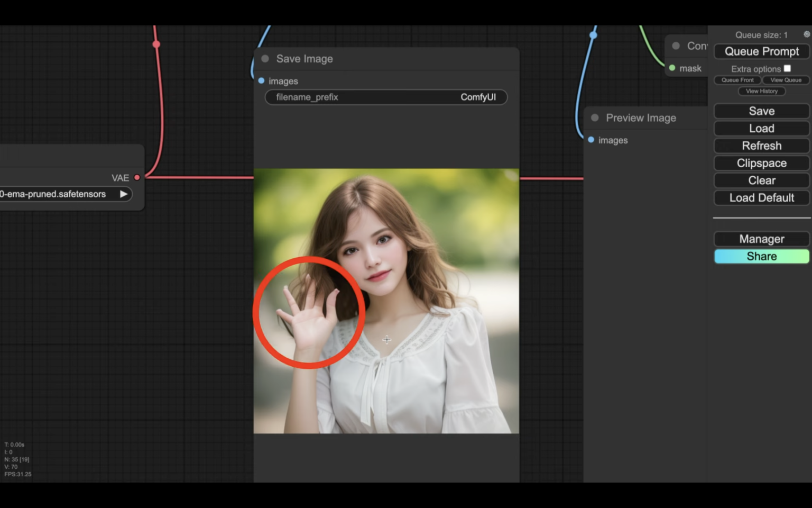The image size is (812, 508).
Task: Click the images input port on Preview Image
Action: click(x=591, y=140)
